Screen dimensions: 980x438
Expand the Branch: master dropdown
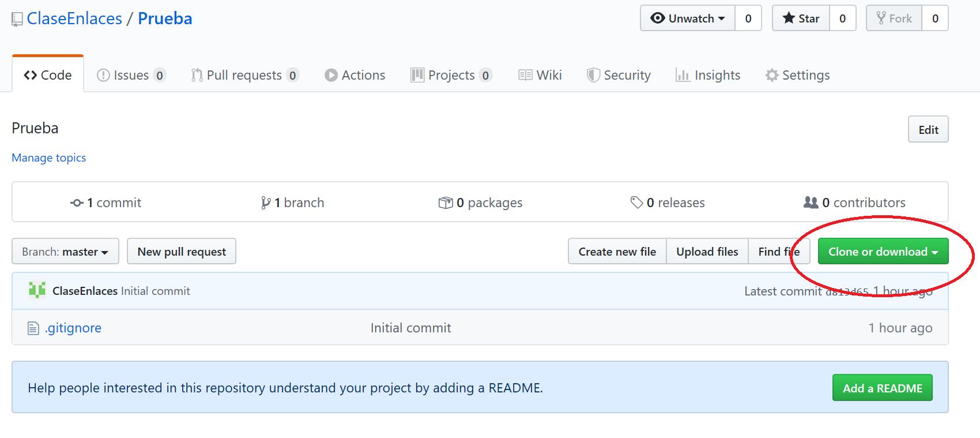pyautogui.click(x=65, y=252)
